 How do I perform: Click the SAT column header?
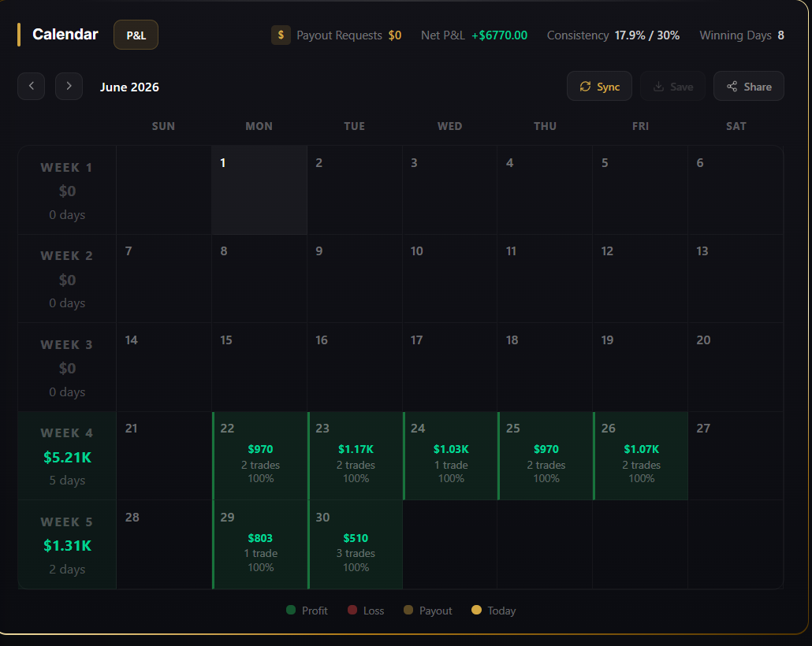click(736, 126)
